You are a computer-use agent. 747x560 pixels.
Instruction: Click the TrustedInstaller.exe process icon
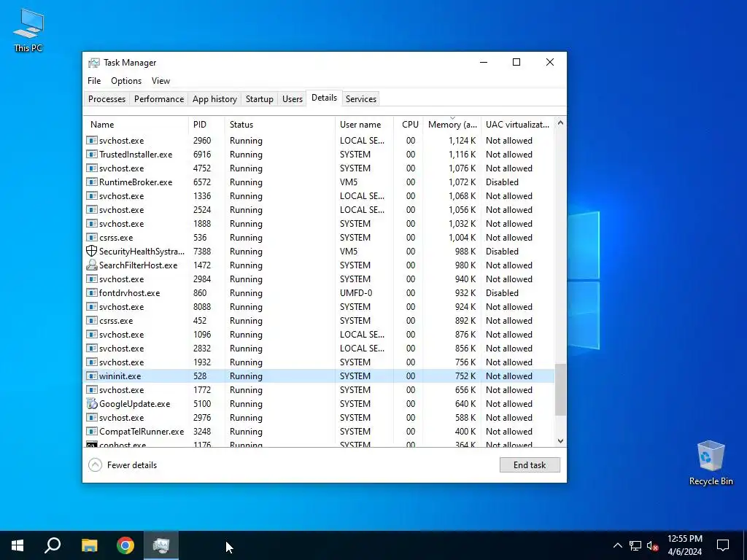[x=91, y=155]
